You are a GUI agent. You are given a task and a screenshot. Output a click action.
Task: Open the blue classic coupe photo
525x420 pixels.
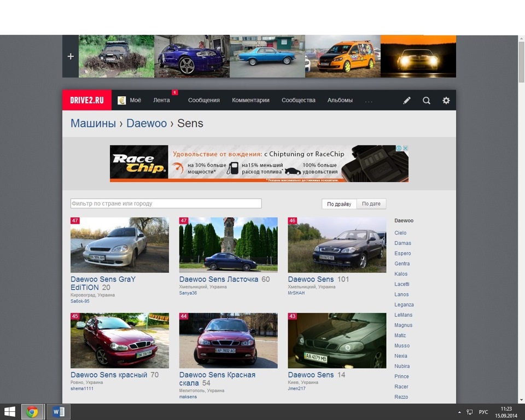click(x=267, y=56)
